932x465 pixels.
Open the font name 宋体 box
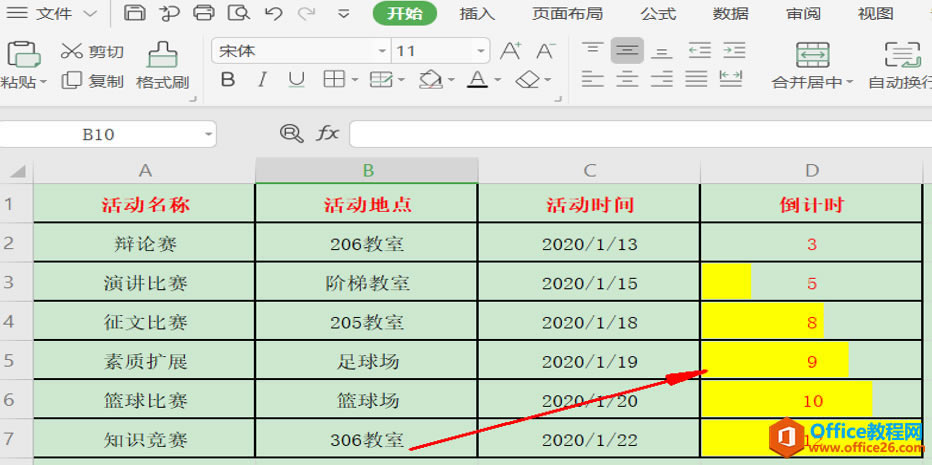pos(301,51)
